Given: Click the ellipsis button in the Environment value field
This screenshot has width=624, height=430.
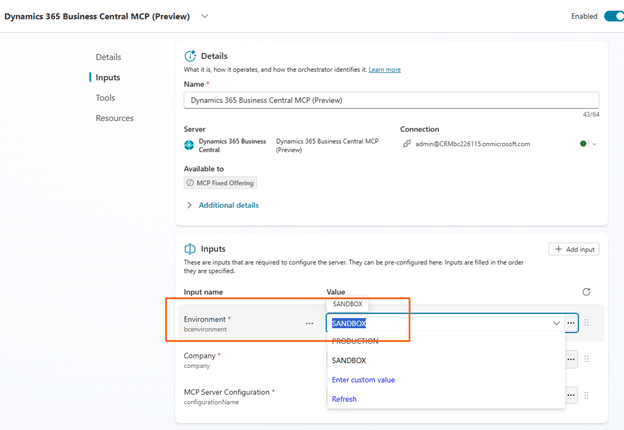Looking at the screenshot, I should click(x=571, y=323).
